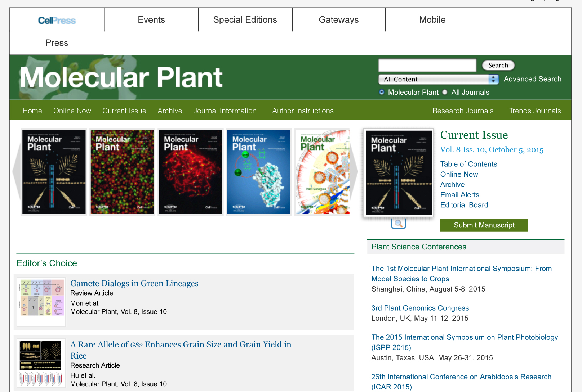Open the Author Instructions menu
Viewport: 582px width, 392px height.
[x=303, y=111]
